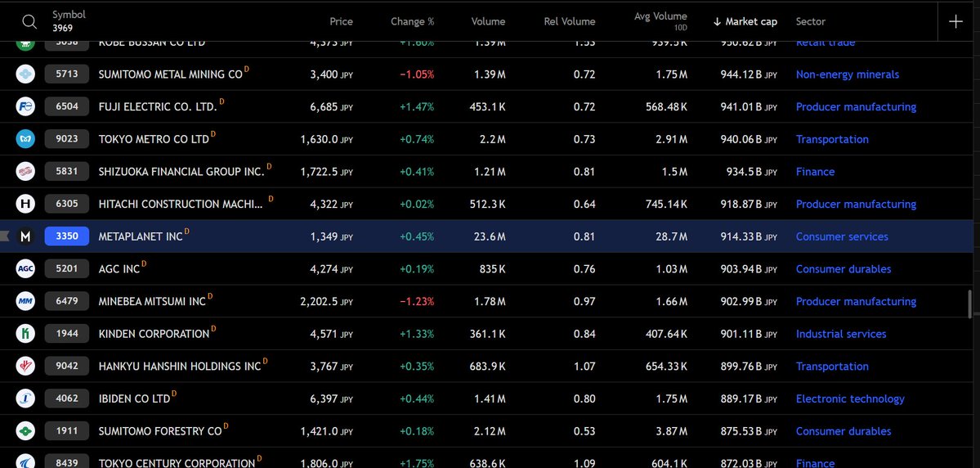Click the search magnifier icon
980x468 pixels.
[29, 21]
